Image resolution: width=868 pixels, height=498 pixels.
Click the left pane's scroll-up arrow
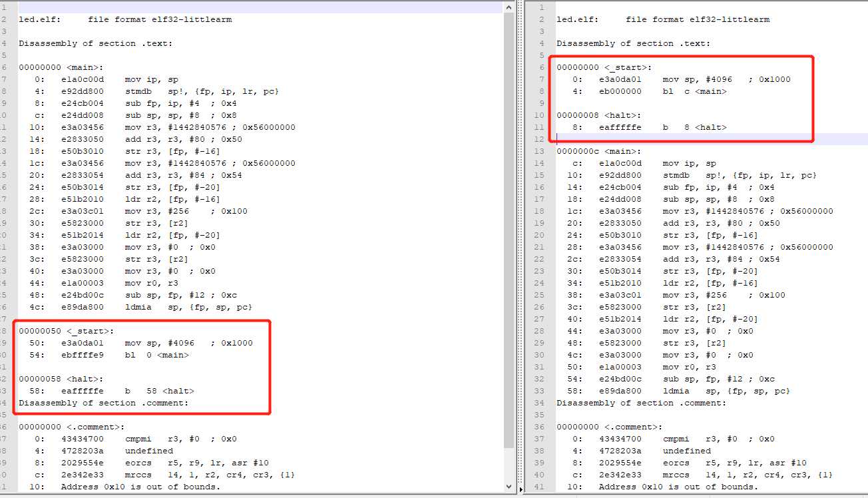point(510,6)
